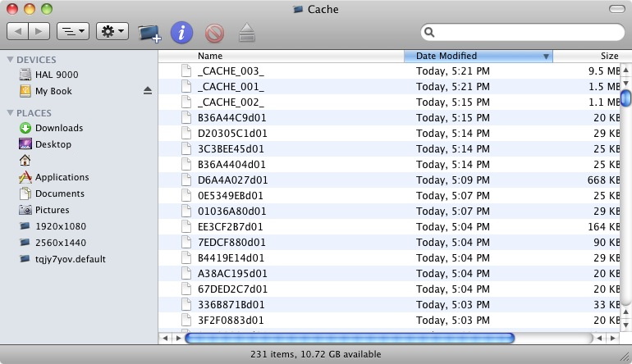Screen dimensions: 632x364
Task: Click left horizontal scroll arrow at left end
Action: [x=165, y=339]
